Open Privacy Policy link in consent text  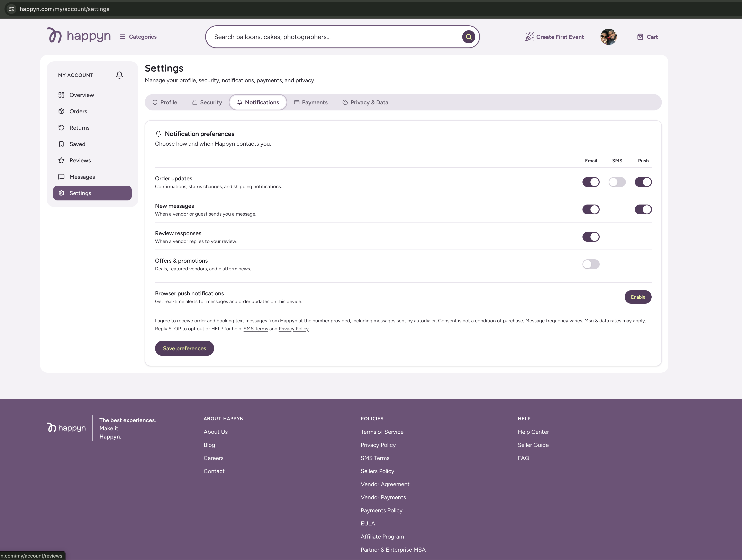[293, 329]
